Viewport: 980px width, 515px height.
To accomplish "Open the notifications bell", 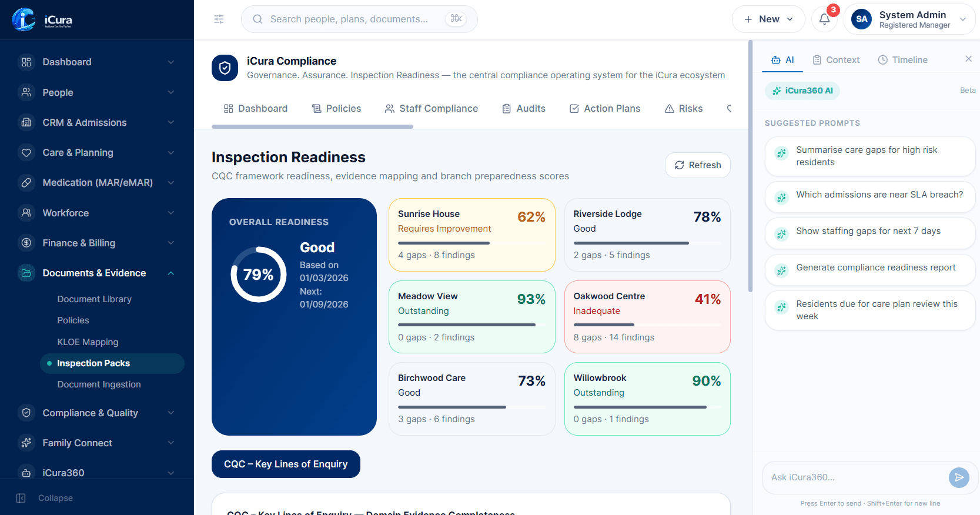I will (x=824, y=19).
